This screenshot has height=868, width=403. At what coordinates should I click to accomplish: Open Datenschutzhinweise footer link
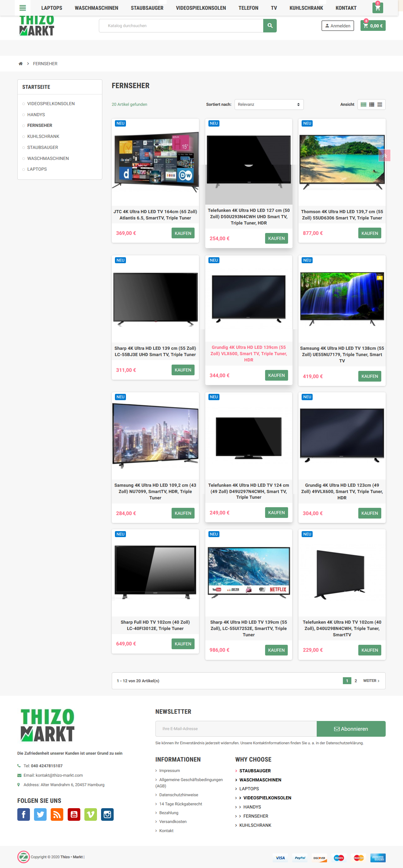[x=179, y=795]
